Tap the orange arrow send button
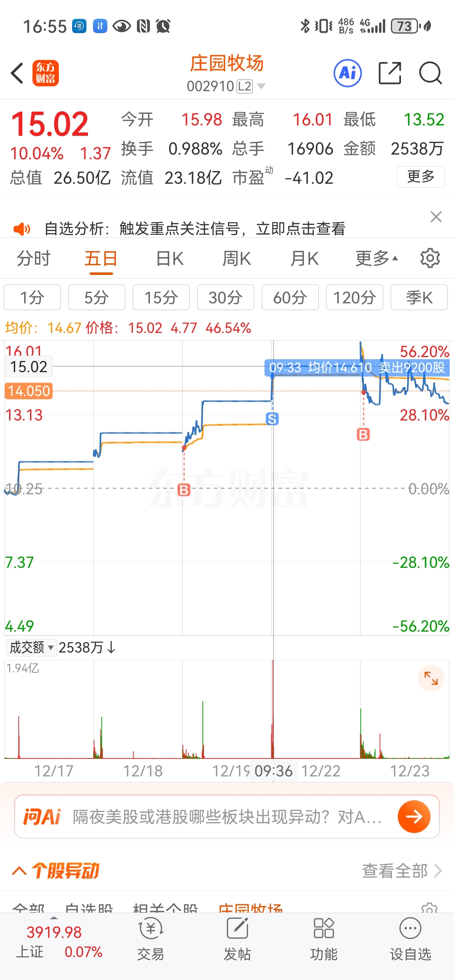The width and height of the screenshot is (454, 980). point(414,816)
